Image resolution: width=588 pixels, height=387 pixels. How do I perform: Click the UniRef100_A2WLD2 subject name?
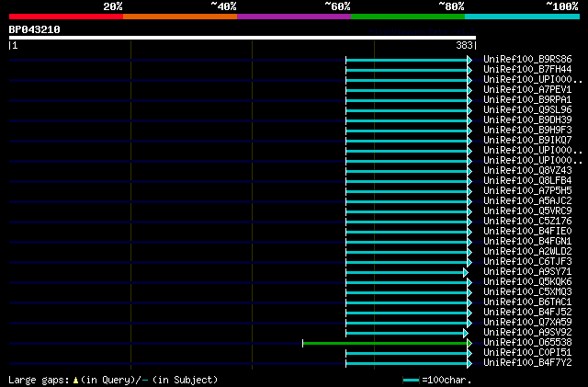click(x=527, y=252)
